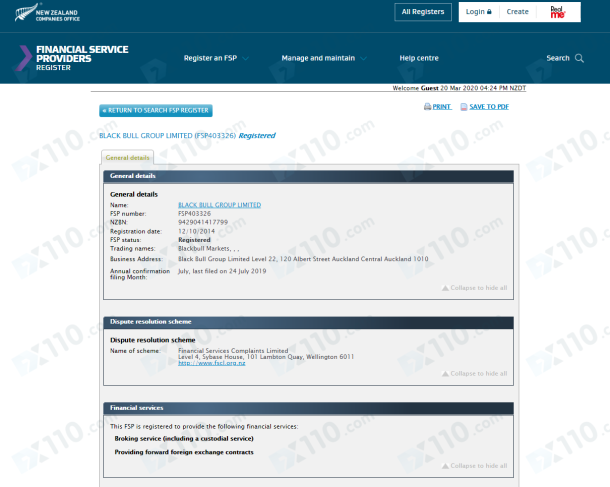
Task: Click the SAVE TO PDF link
Action: (489, 107)
